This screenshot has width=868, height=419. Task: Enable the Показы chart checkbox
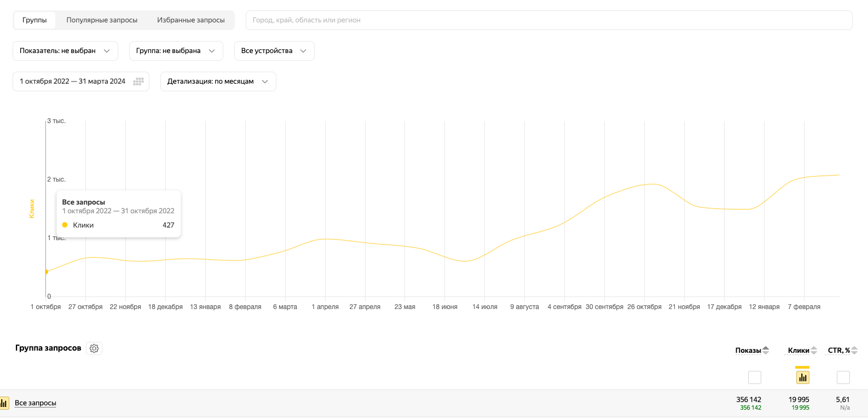[755, 377]
